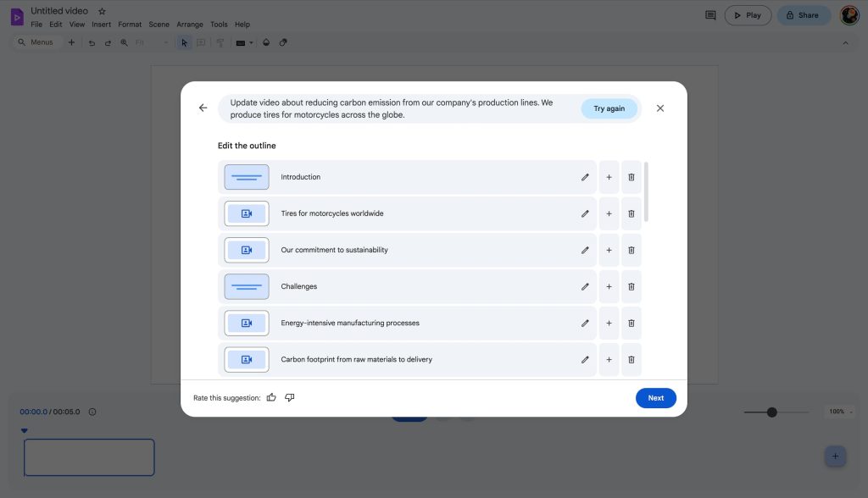The width and height of the screenshot is (868, 498).
Task: Delete Tires for motorcycles worldwide row
Action: pyautogui.click(x=631, y=213)
